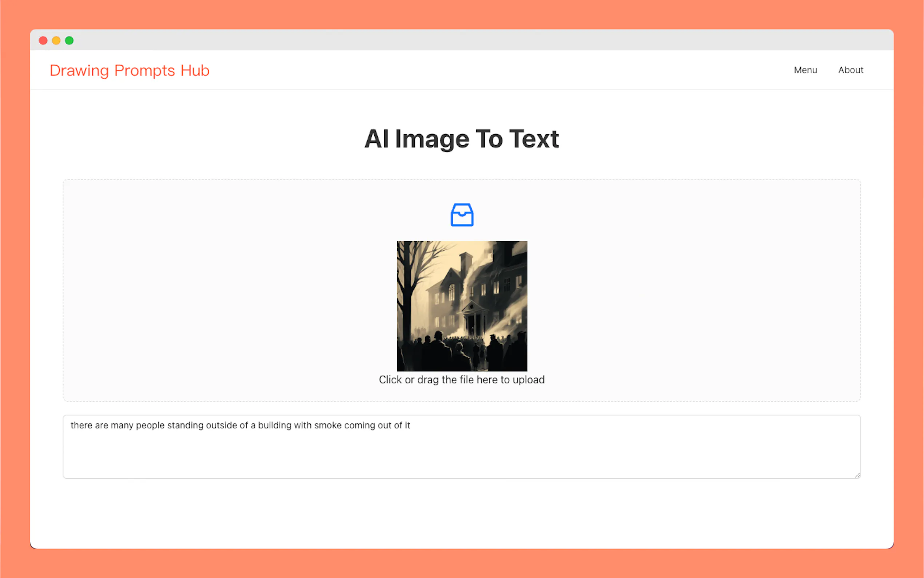This screenshot has width=924, height=578.
Task: Open the About page
Action: click(x=851, y=70)
